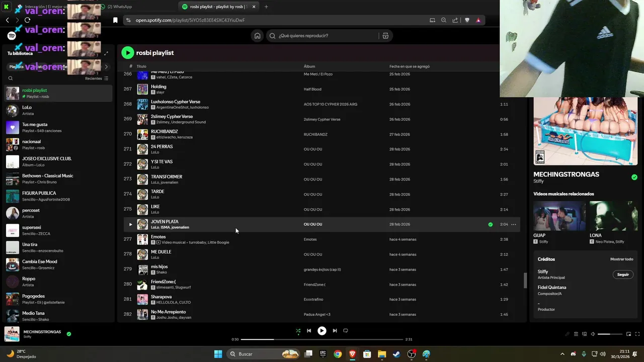Mute using the speaker icon in player

(593, 334)
